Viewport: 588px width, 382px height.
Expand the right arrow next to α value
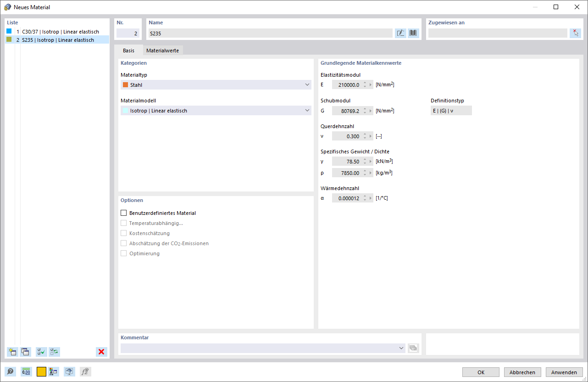(371, 198)
